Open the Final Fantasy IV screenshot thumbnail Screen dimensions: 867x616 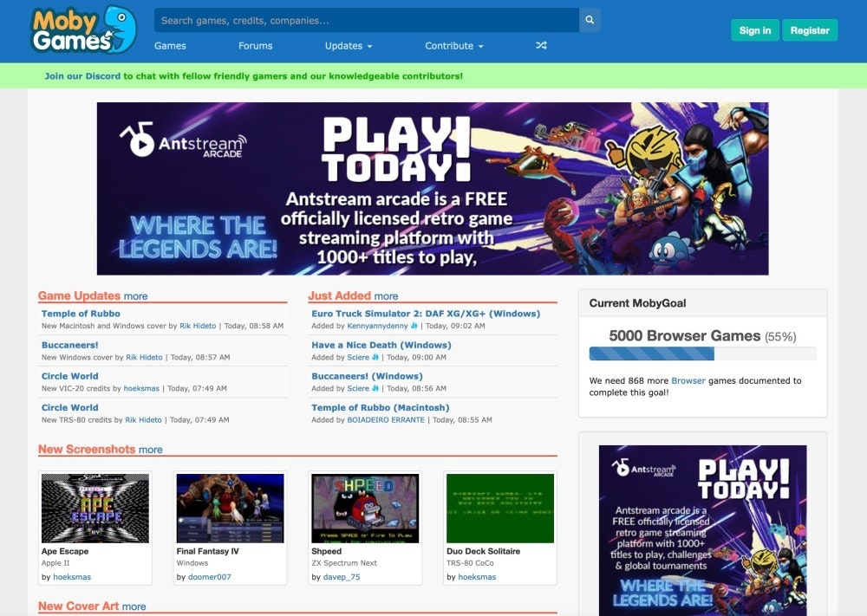click(230, 509)
